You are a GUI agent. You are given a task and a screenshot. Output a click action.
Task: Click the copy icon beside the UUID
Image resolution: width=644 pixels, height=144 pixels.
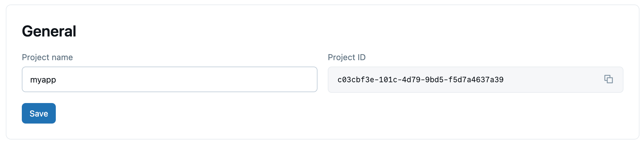(x=608, y=79)
